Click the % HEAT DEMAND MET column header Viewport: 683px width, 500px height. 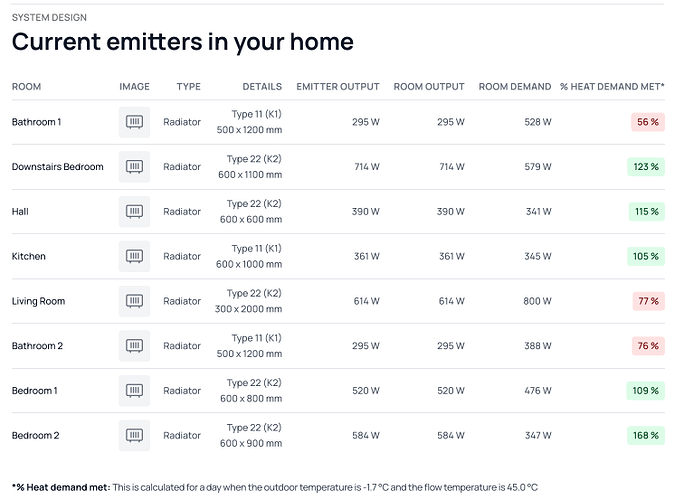[612, 87]
